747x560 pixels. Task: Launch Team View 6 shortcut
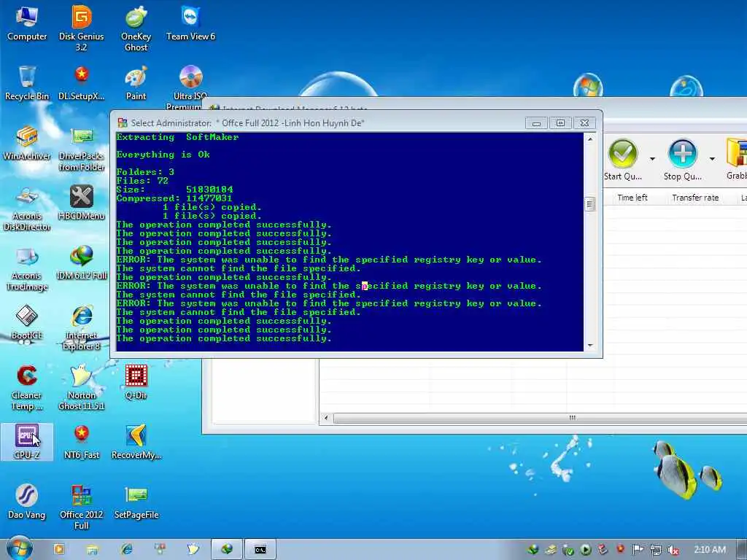click(190, 24)
